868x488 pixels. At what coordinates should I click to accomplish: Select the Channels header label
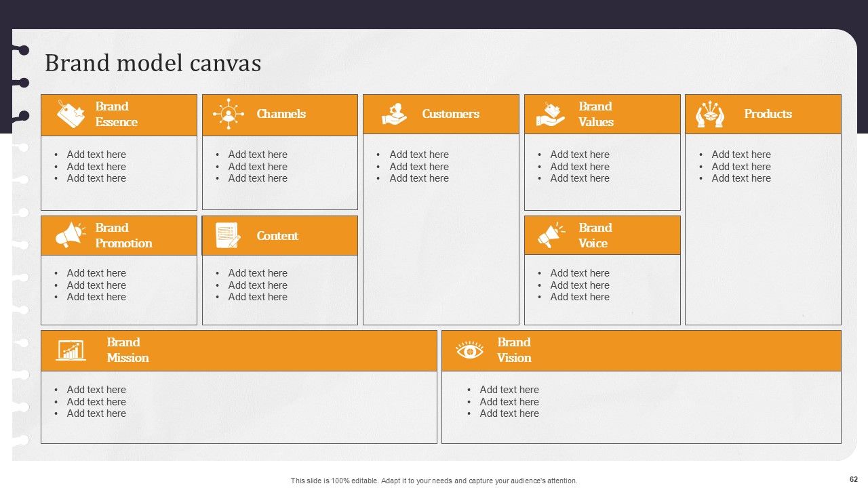click(x=281, y=114)
